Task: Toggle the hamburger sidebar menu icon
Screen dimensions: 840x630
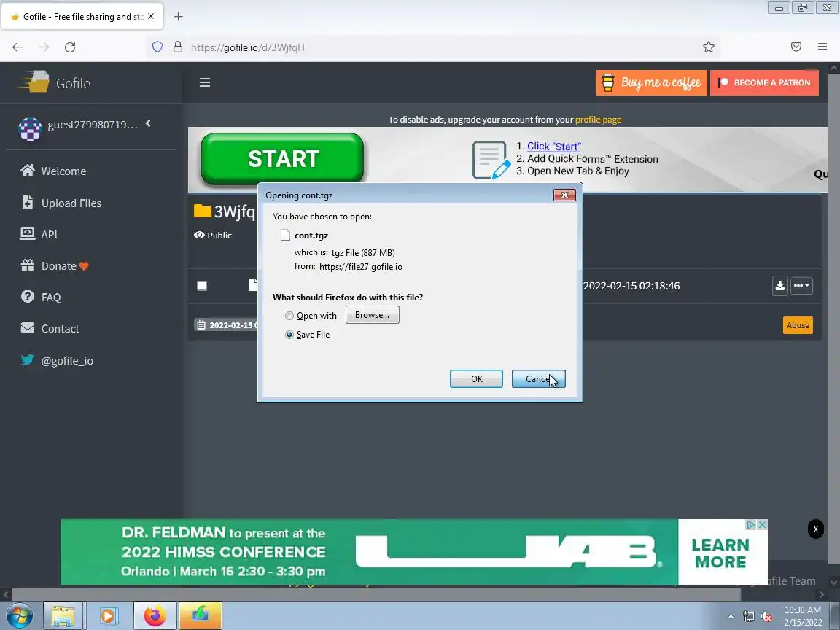Action: pos(205,82)
